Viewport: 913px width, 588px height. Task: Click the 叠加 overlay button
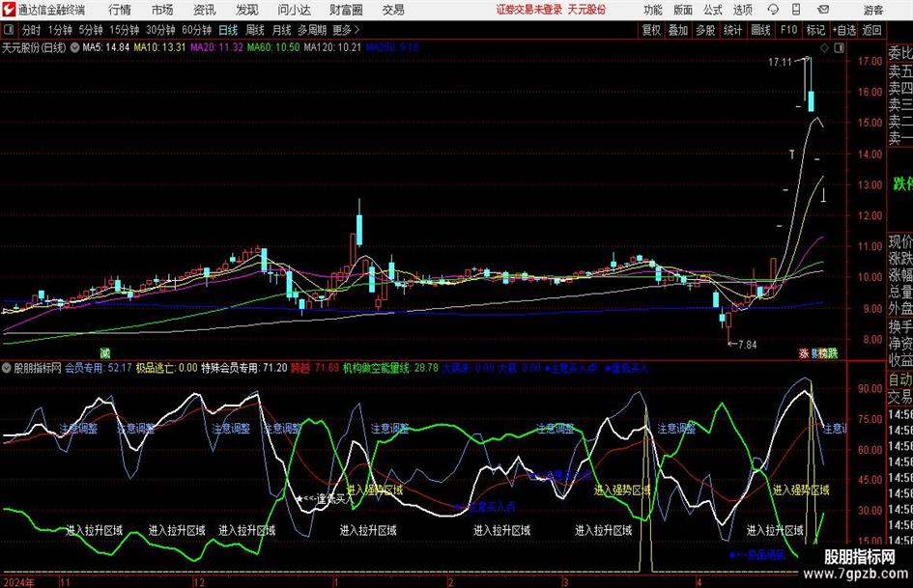pyautogui.click(x=678, y=30)
